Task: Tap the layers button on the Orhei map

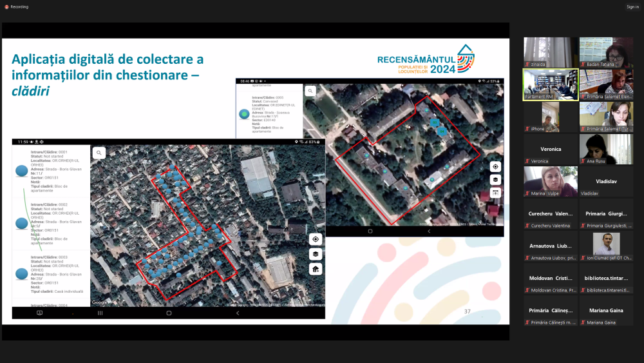Action: click(x=316, y=254)
